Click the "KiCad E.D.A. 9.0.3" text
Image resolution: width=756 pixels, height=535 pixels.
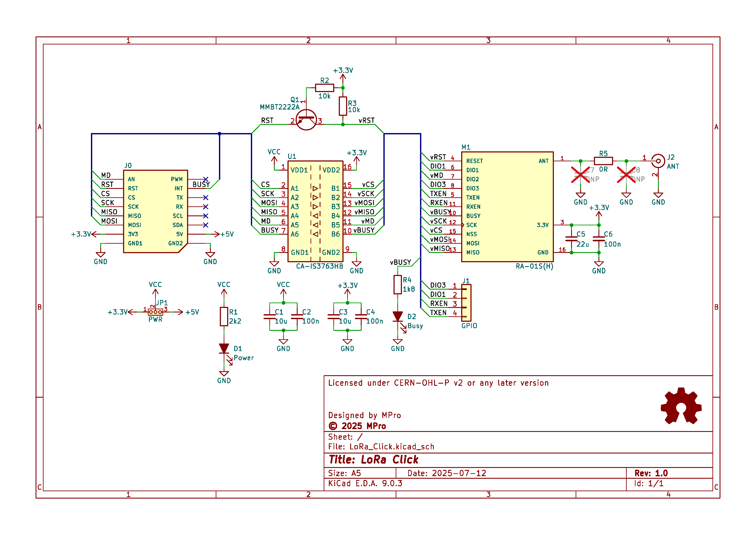point(365,483)
